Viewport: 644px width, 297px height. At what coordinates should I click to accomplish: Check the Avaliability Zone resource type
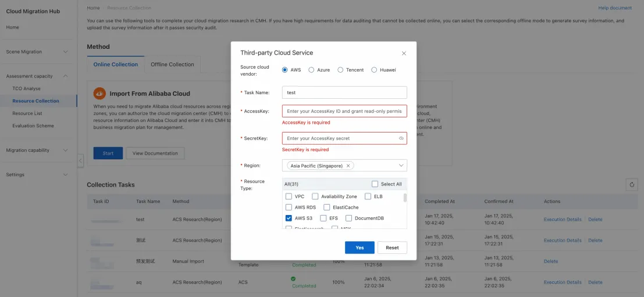pyautogui.click(x=315, y=196)
